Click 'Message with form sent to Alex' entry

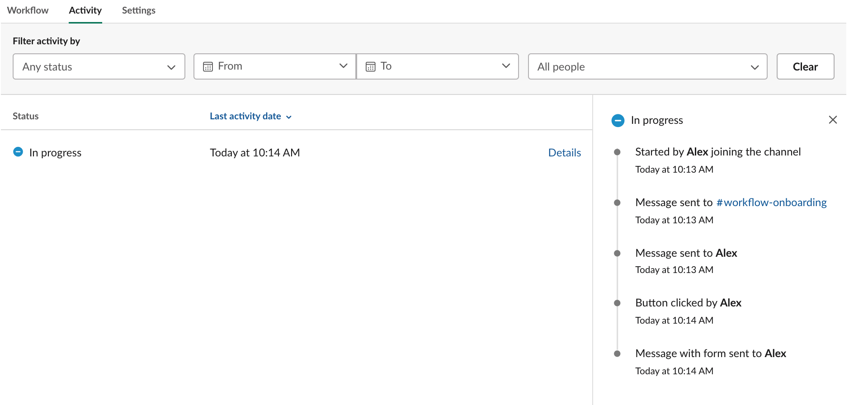tap(711, 353)
